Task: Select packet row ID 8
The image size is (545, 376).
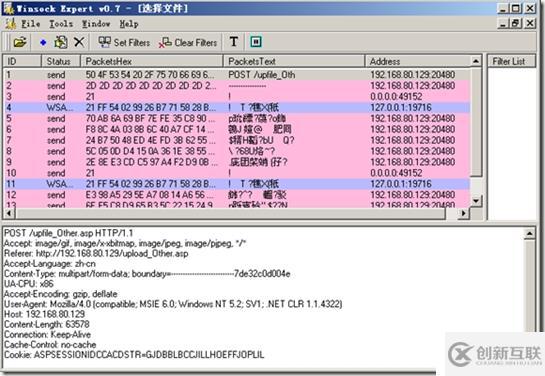Action: coord(237,151)
